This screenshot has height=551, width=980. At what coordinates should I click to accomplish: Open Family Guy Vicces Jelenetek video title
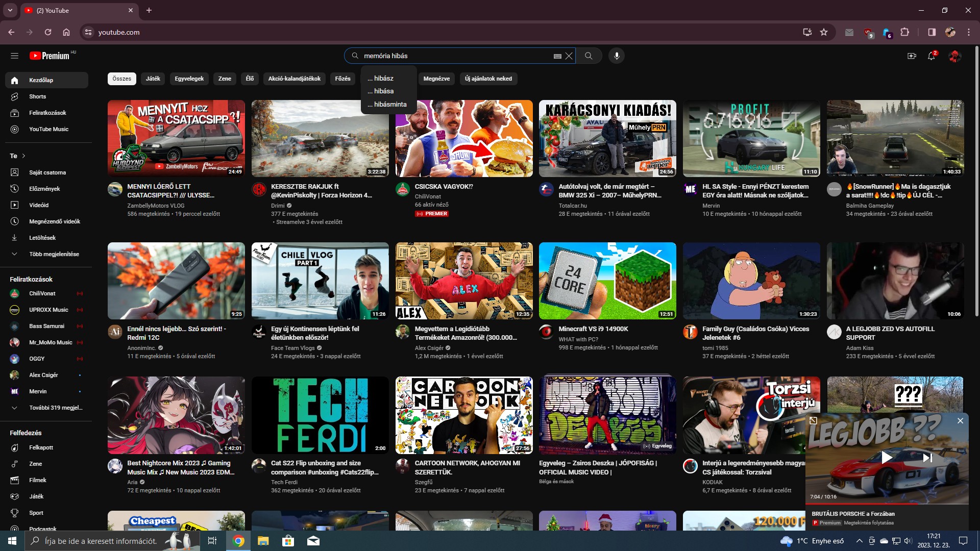coord(755,333)
